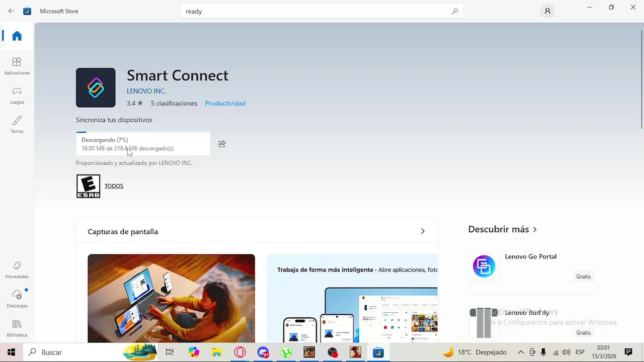Click the ESRB rating badge
Viewport: 644px width, 362px height.
pos(88,186)
